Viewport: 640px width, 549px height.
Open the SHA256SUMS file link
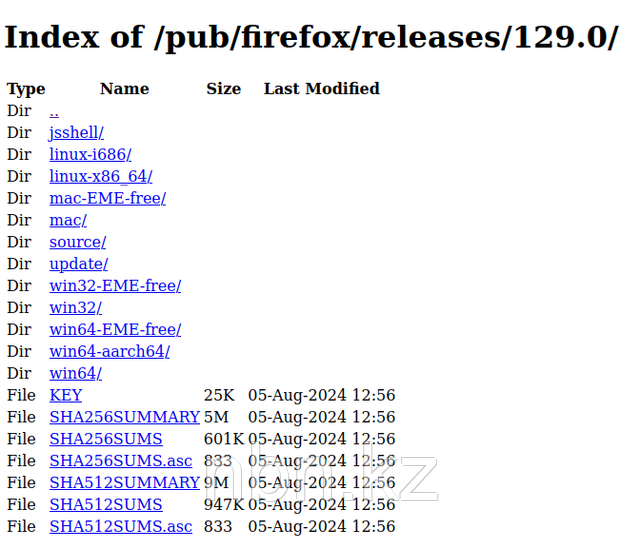pos(106,439)
